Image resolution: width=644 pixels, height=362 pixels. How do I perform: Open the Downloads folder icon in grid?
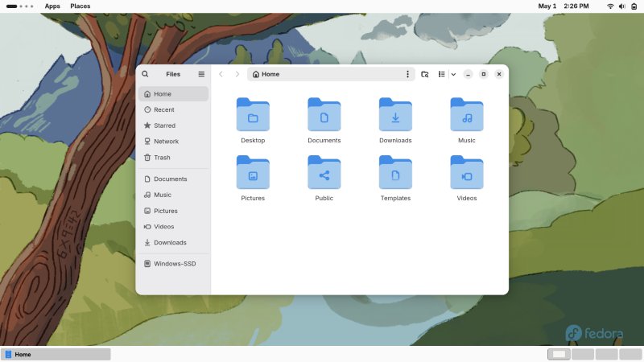[x=395, y=114]
